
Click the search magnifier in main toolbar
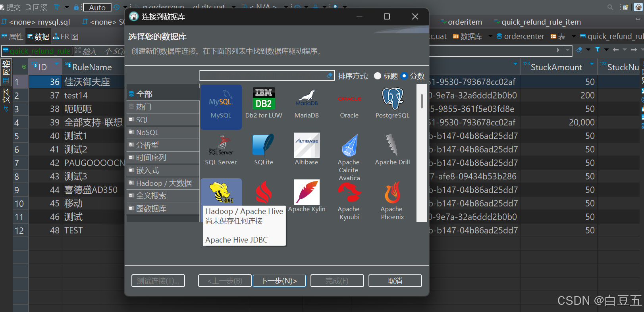610,7
